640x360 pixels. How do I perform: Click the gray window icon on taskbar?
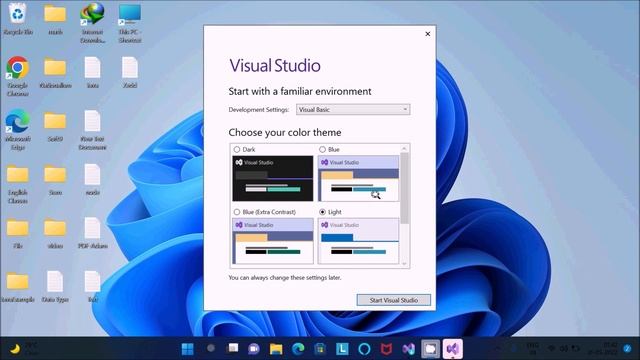click(x=431, y=349)
